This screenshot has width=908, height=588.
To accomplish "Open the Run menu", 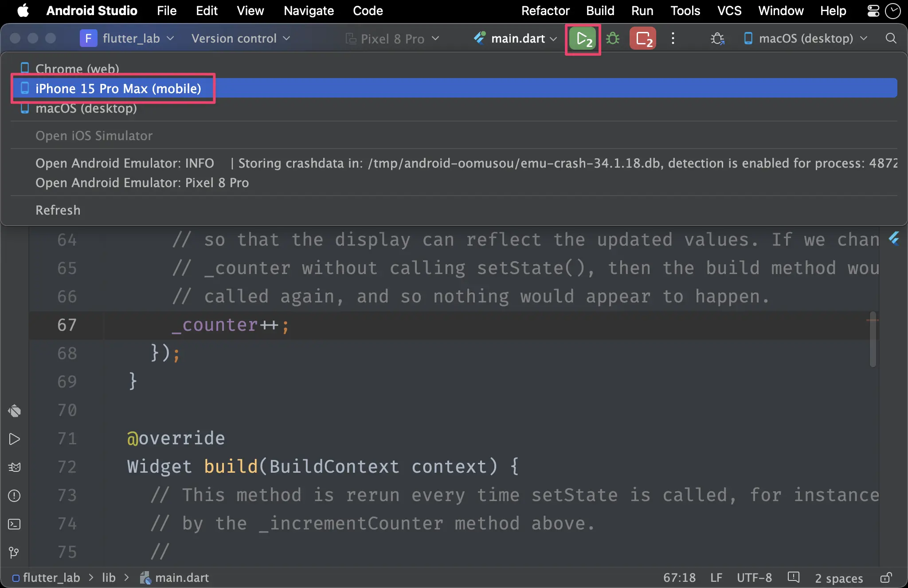I will pyautogui.click(x=642, y=11).
